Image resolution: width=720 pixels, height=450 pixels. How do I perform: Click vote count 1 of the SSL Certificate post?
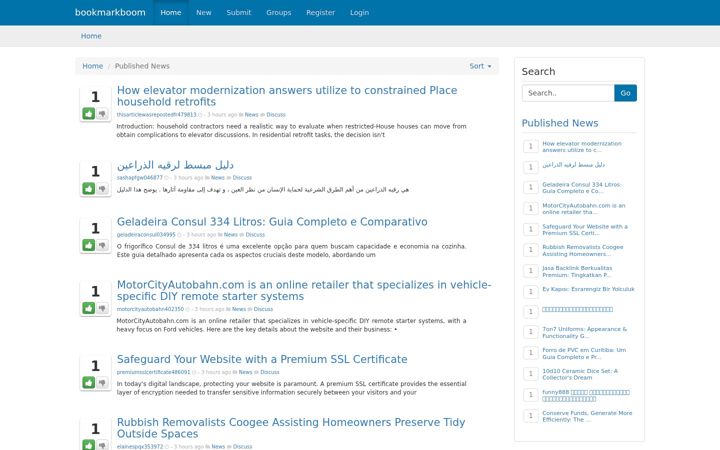coord(95,366)
